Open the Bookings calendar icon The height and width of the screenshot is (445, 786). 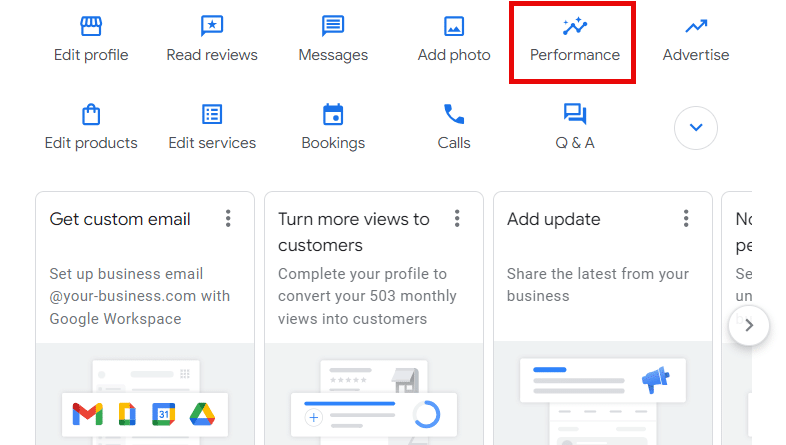point(333,114)
